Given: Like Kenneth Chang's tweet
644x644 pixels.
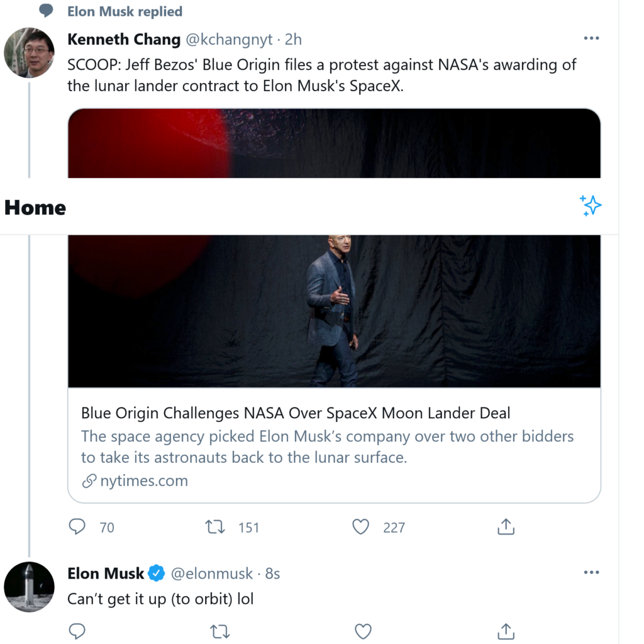Looking at the screenshot, I should click(x=360, y=526).
